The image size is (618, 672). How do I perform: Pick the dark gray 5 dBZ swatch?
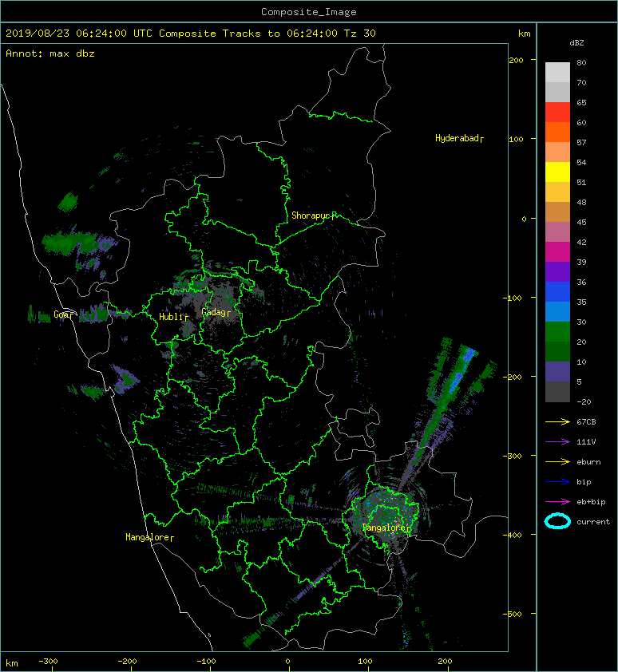coord(557,392)
